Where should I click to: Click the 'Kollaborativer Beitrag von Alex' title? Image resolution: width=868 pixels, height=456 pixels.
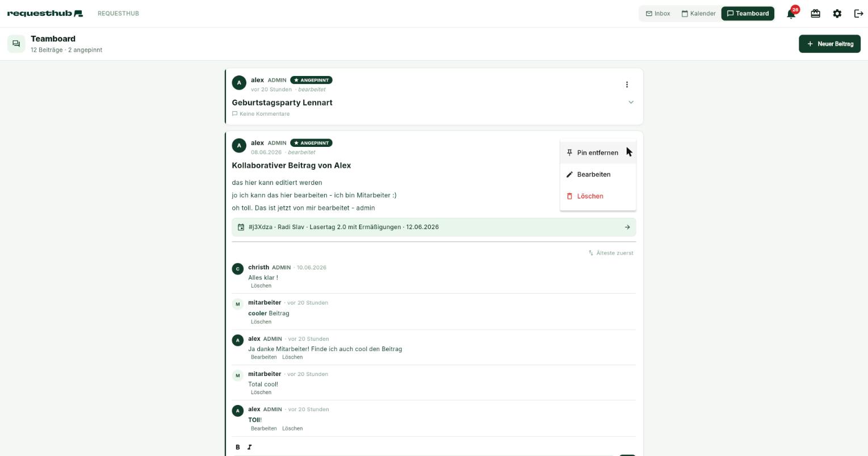point(291,166)
